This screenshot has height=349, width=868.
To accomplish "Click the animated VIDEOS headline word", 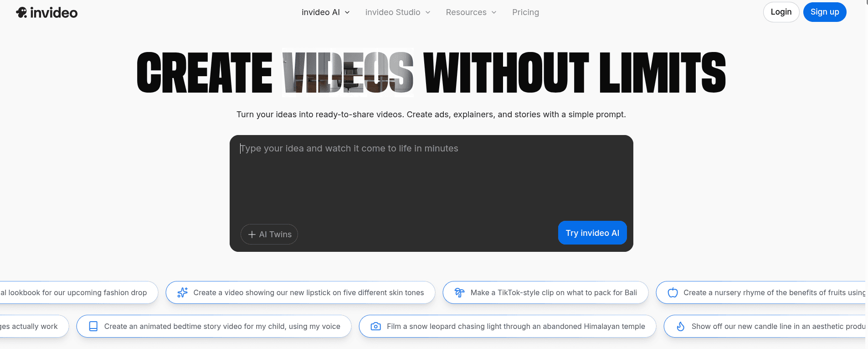I will click(348, 73).
